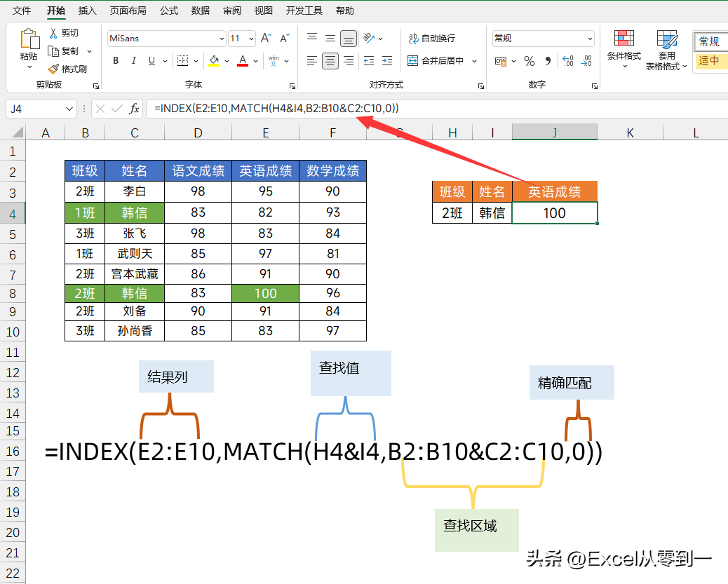
Task: Expand font color dropdown arrow
Action: point(255,61)
